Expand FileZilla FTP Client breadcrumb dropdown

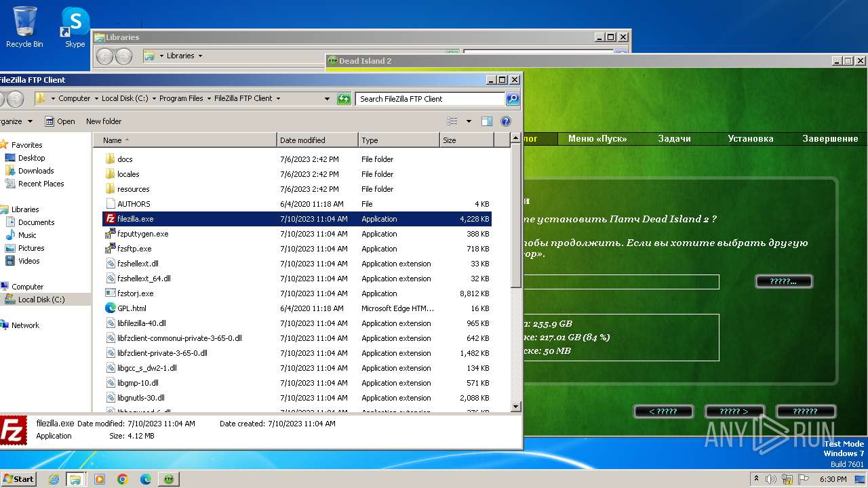tap(278, 98)
